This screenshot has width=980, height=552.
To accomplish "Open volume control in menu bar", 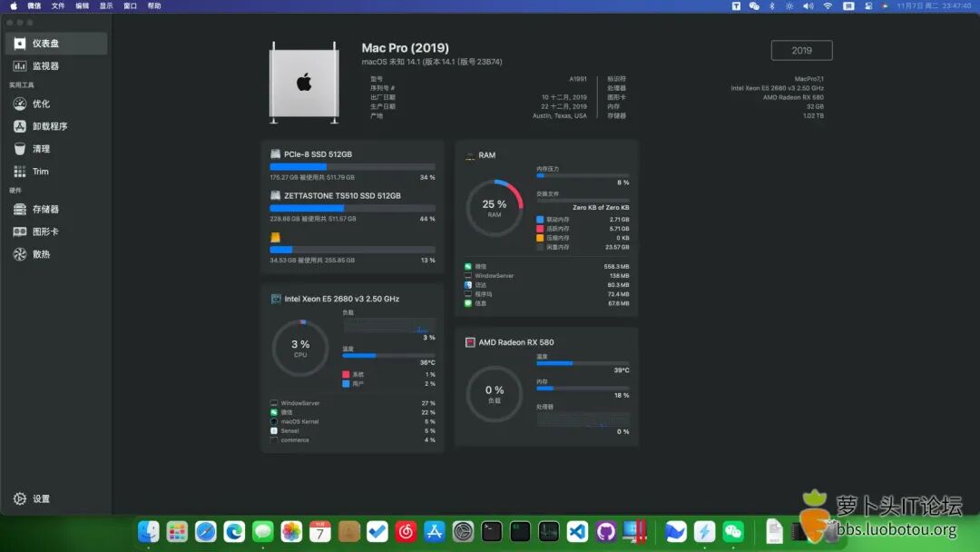I will point(808,5).
